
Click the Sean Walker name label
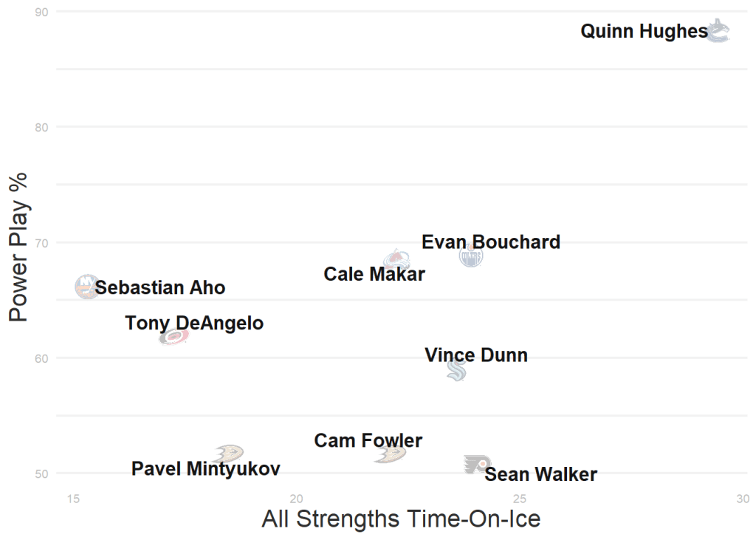[x=540, y=475]
